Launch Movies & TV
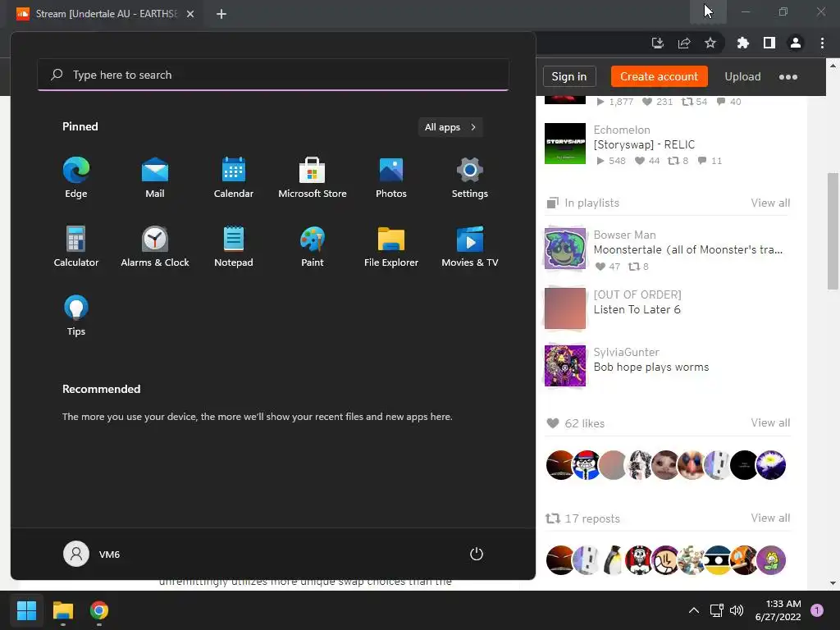The image size is (840, 630). click(x=470, y=246)
